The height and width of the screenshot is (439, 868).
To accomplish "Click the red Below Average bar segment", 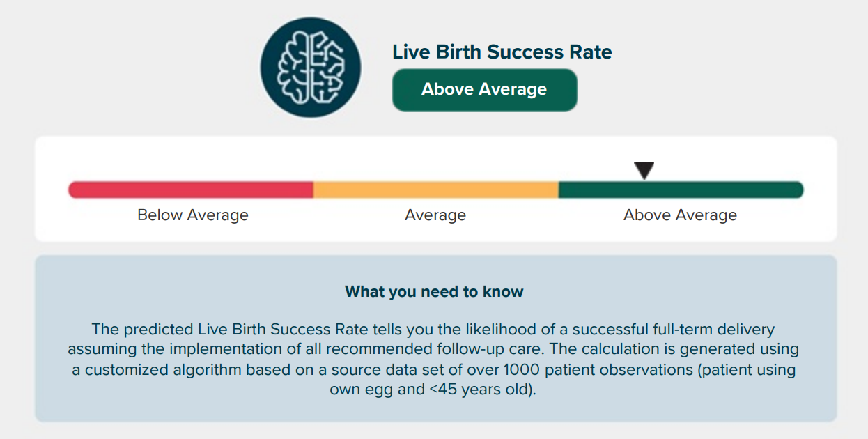I will [x=191, y=190].
